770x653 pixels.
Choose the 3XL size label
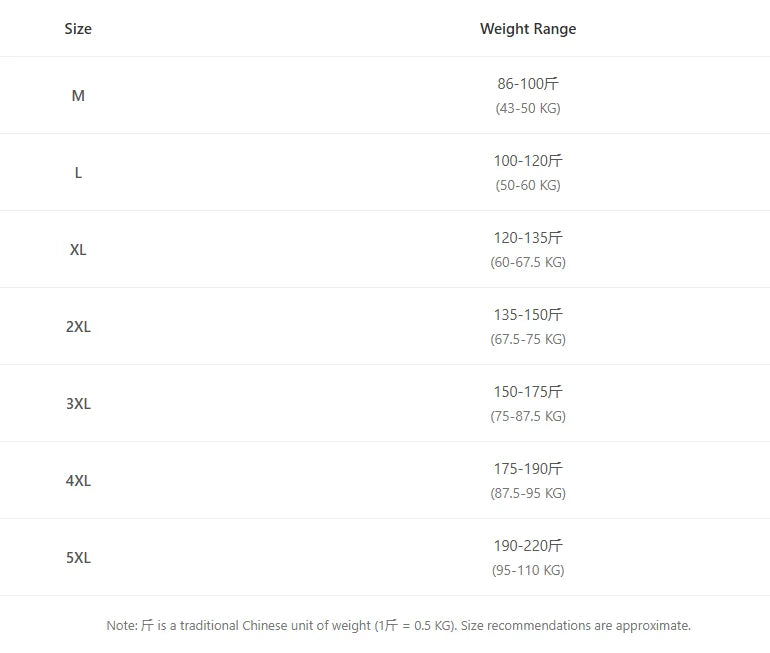point(78,404)
